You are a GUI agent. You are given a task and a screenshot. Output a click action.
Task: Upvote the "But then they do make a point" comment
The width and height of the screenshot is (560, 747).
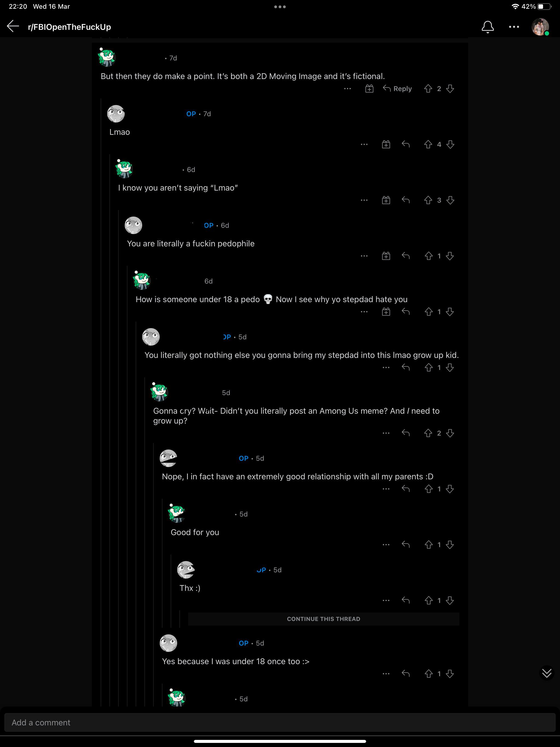pos(428,89)
